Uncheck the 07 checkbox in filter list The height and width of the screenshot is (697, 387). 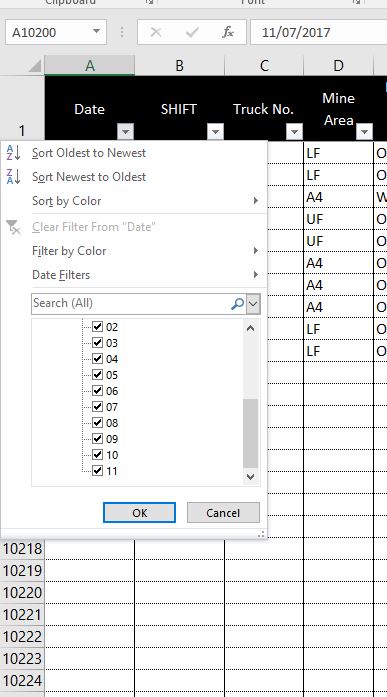tap(97, 407)
